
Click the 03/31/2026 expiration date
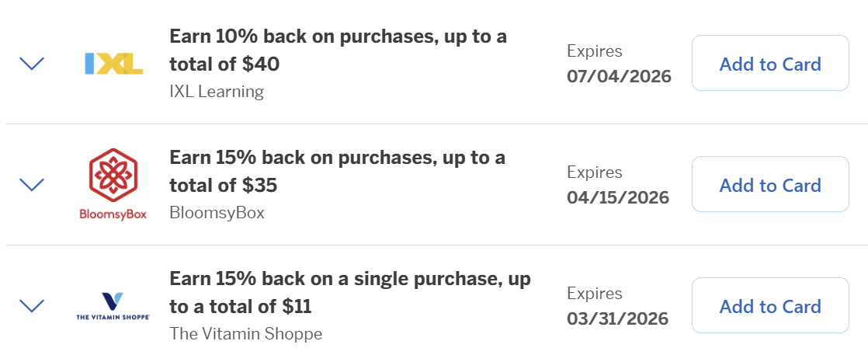point(617,319)
